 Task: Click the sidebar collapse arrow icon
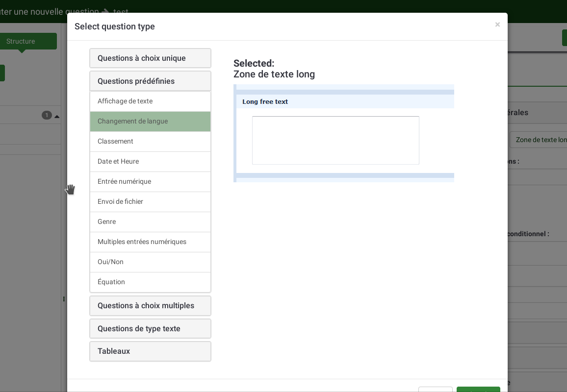(x=57, y=117)
